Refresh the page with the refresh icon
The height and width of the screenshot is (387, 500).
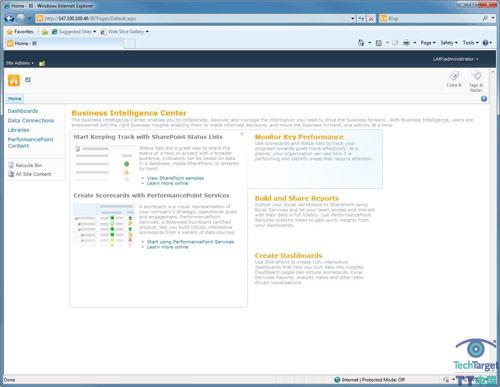[x=361, y=19]
